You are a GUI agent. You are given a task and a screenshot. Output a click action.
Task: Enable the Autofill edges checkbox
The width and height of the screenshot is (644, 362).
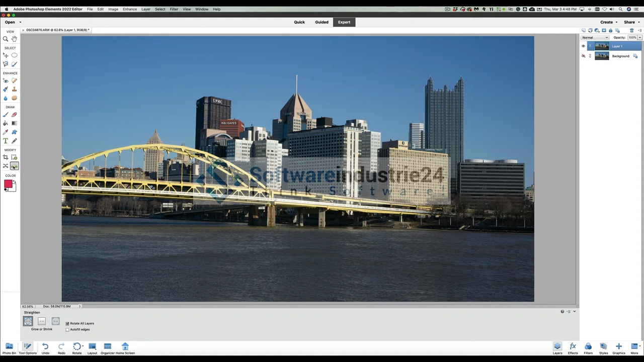67,330
